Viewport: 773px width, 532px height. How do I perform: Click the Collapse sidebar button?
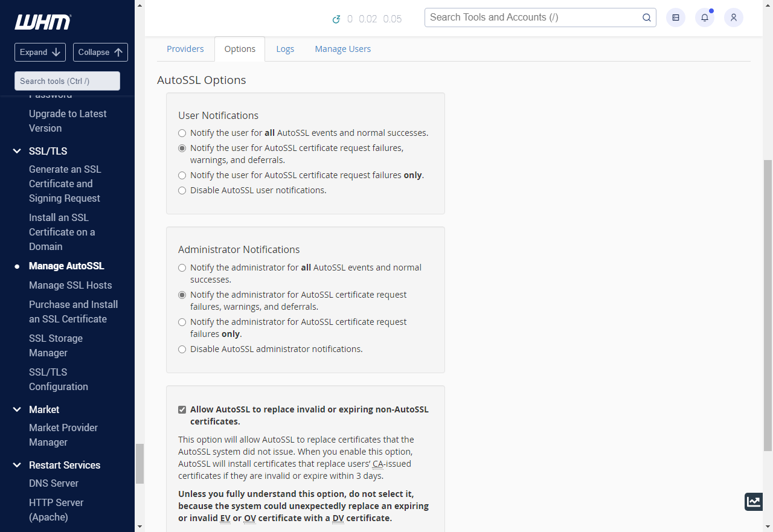pyautogui.click(x=100, y=52)
